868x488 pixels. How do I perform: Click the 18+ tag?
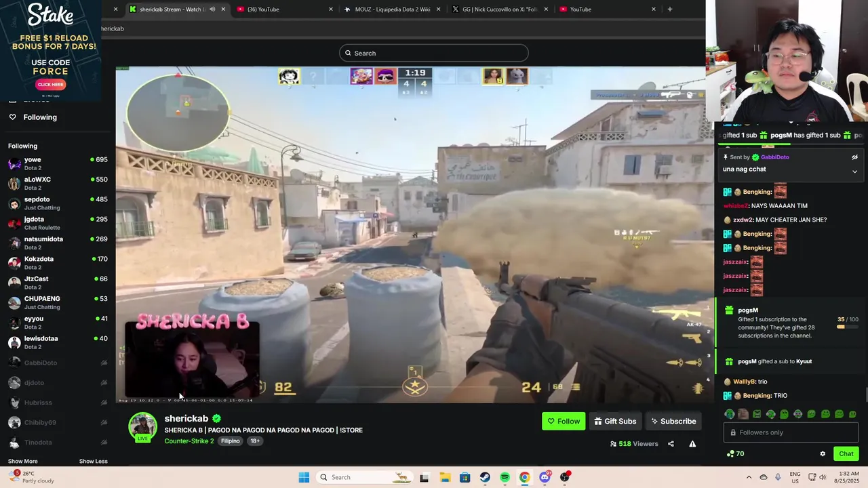pyautogui.click(x=255, y=441)
